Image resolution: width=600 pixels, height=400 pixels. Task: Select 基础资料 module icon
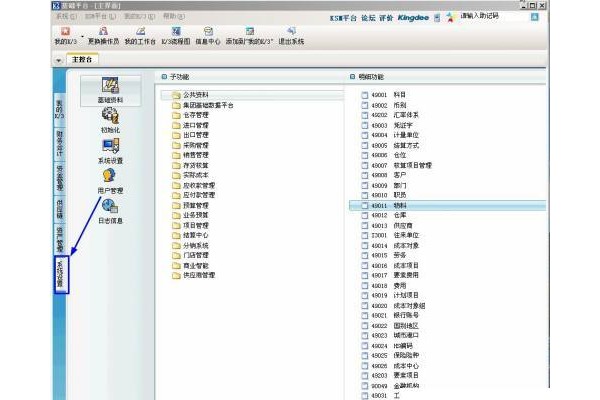110,90
